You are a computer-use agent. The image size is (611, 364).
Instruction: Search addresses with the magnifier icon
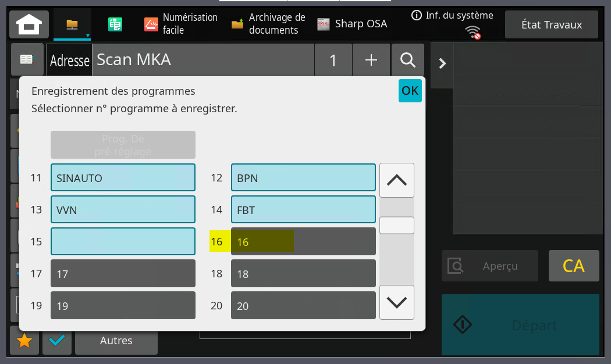coord(407,60)
